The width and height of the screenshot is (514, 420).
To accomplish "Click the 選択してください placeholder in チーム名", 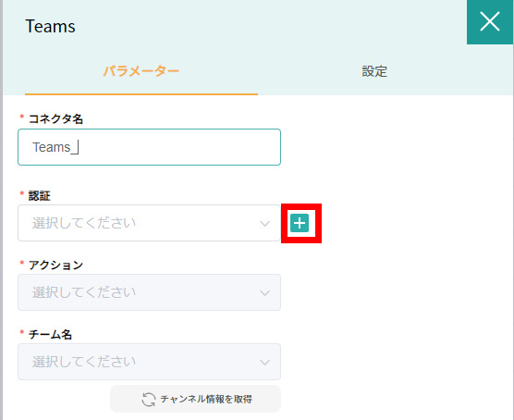I will (84, 362).
